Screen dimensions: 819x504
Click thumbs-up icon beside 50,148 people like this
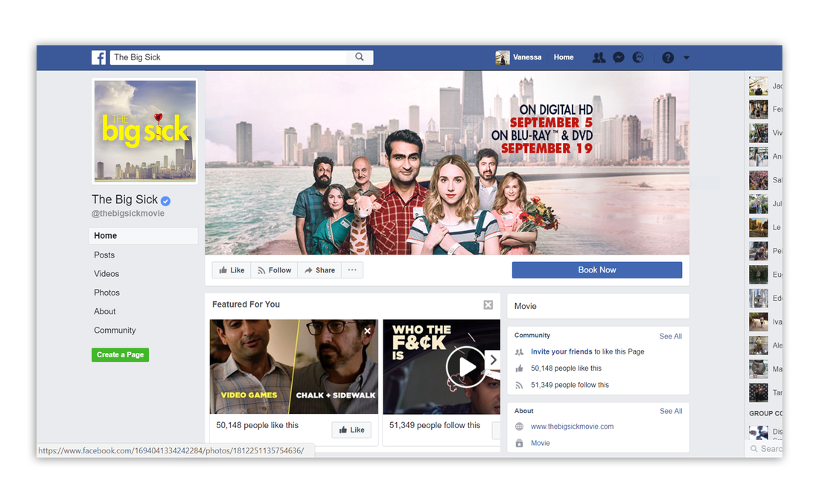pyautogui.click(x=519, y=369)
